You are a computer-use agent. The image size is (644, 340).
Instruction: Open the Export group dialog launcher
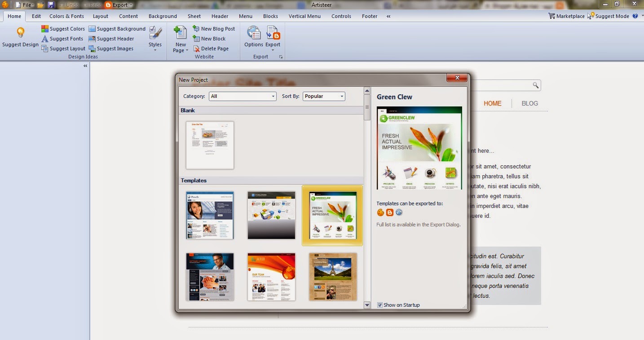coord(281,57)
